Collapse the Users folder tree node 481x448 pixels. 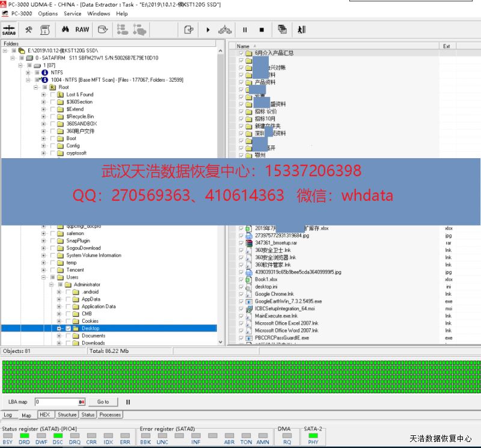coord(43,277)
